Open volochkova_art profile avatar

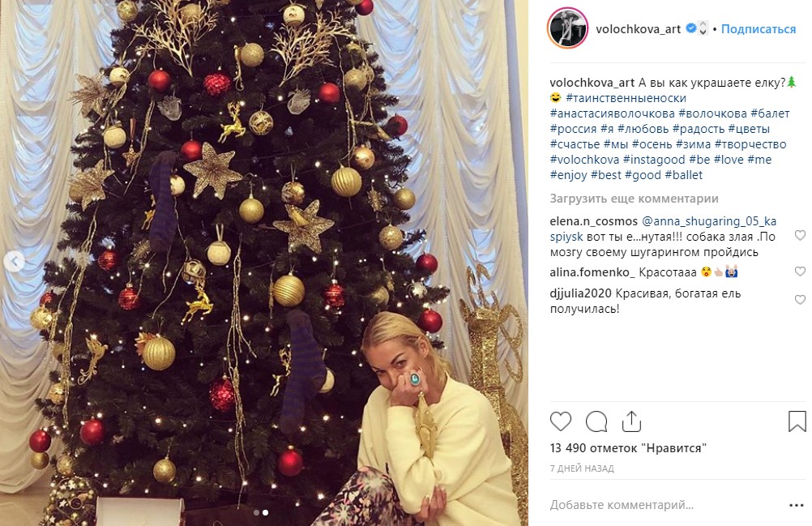567,28
